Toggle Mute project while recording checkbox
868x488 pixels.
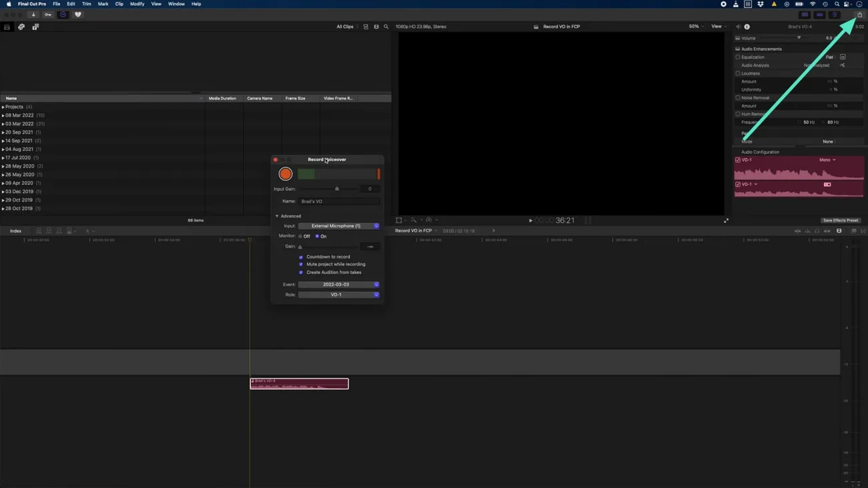click(301, 264)
